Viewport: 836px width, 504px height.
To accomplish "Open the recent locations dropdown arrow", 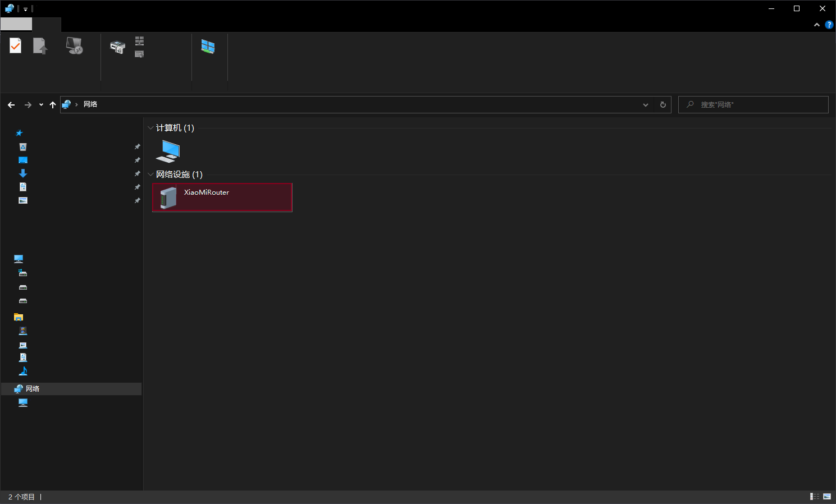I will click(41, 105).
